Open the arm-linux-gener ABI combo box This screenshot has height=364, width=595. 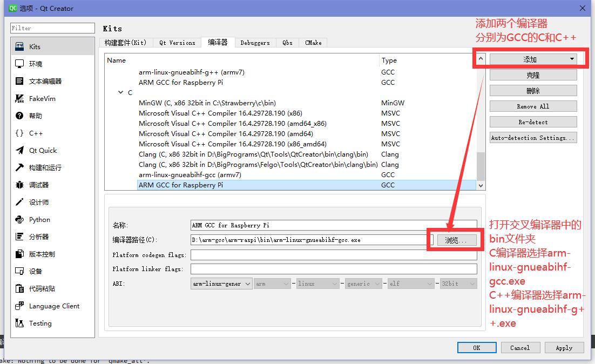[221, 284]
